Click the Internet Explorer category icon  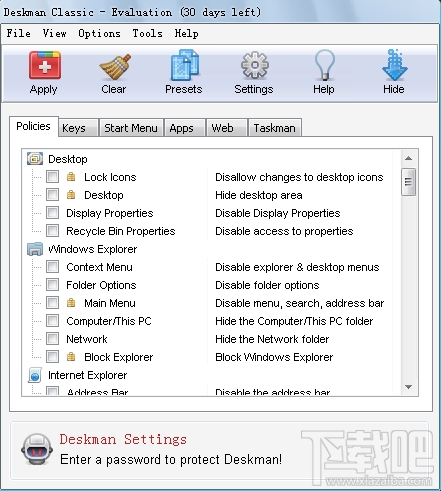(x=35, y=375)
